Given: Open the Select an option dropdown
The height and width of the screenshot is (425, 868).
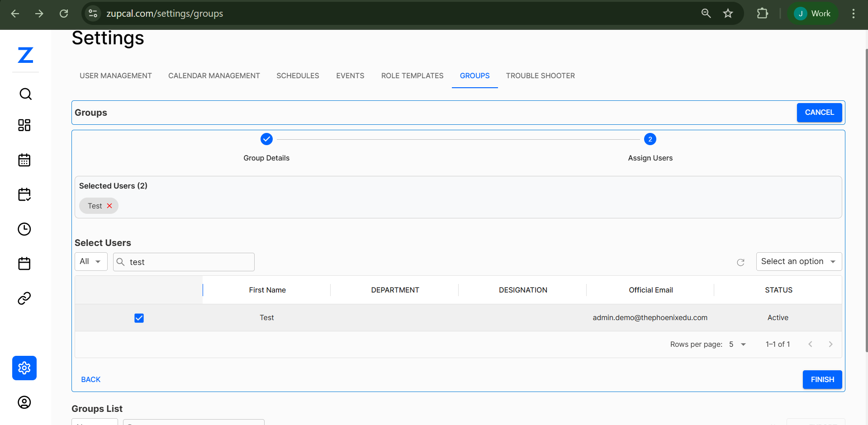Looking at the screenshot, I should click(799, 261).
